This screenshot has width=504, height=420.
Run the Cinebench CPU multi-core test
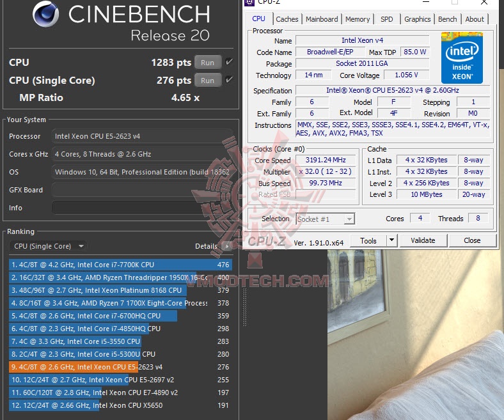(x=208, y=63)
